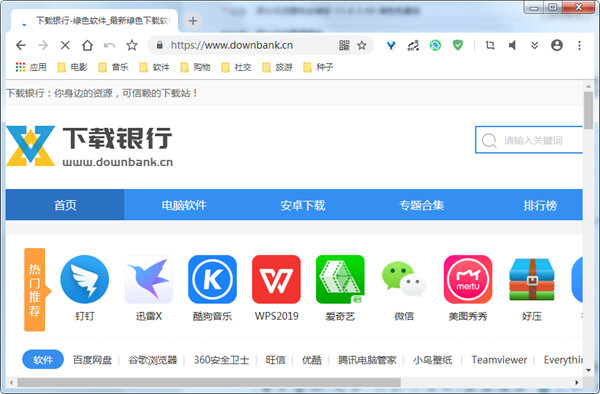Open the 旺信 link
Screen dimensions: 600x394
click(276, 360)
